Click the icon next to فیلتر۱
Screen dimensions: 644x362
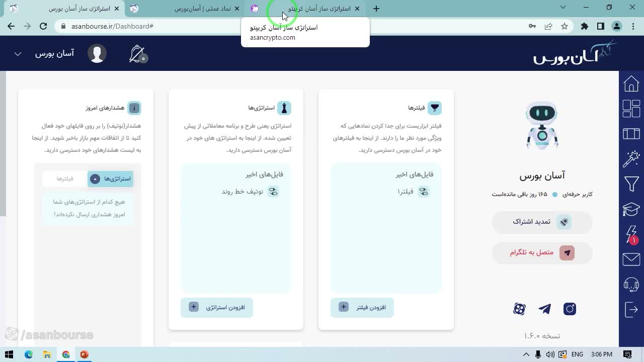tap(424, 192)
